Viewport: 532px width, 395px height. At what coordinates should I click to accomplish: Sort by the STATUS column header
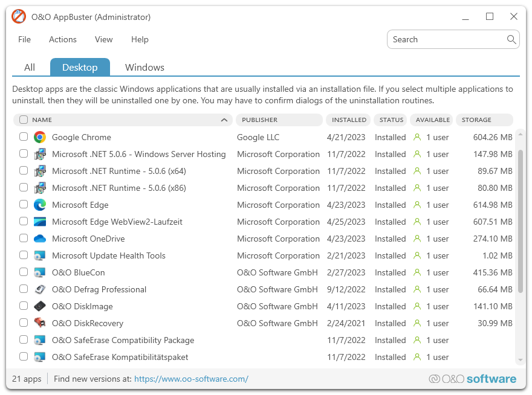point(391,120)
